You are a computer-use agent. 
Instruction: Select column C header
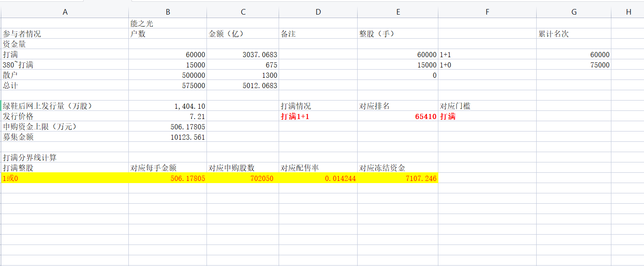pyautogui.click(x=243, y=12)
